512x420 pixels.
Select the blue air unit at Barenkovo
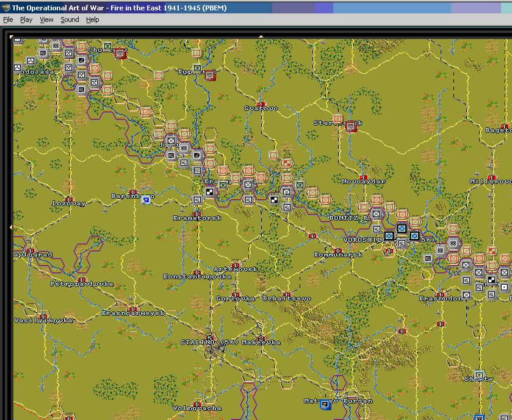click(146, 200)
